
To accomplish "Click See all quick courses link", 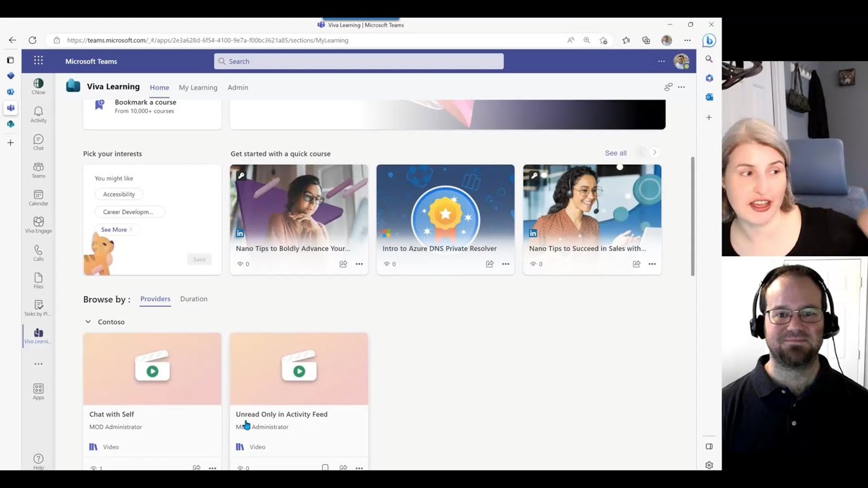I will 616,153.
